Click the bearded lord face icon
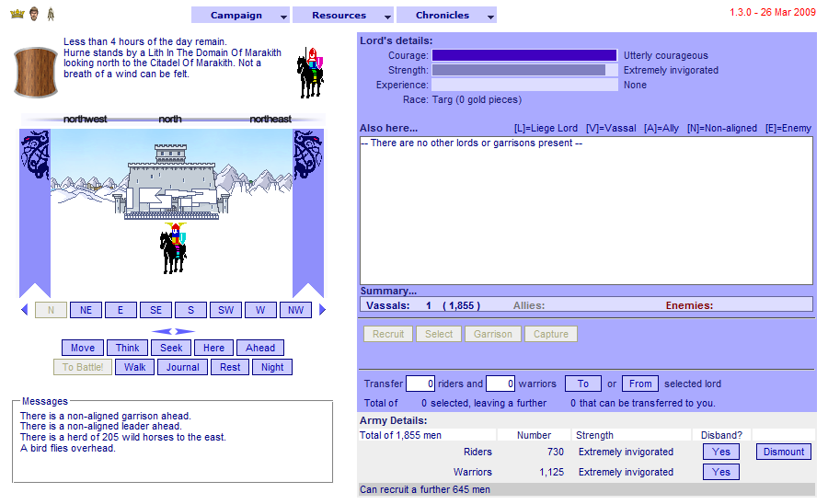Image resolution: width=828 pixels, height=504 pixels. click(x=34, y=14)
